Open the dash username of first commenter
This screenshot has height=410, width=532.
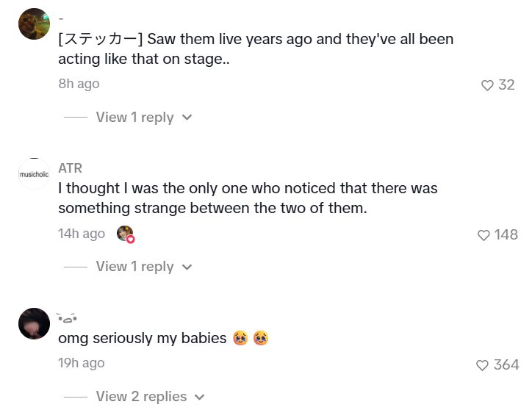coord(61,19)
